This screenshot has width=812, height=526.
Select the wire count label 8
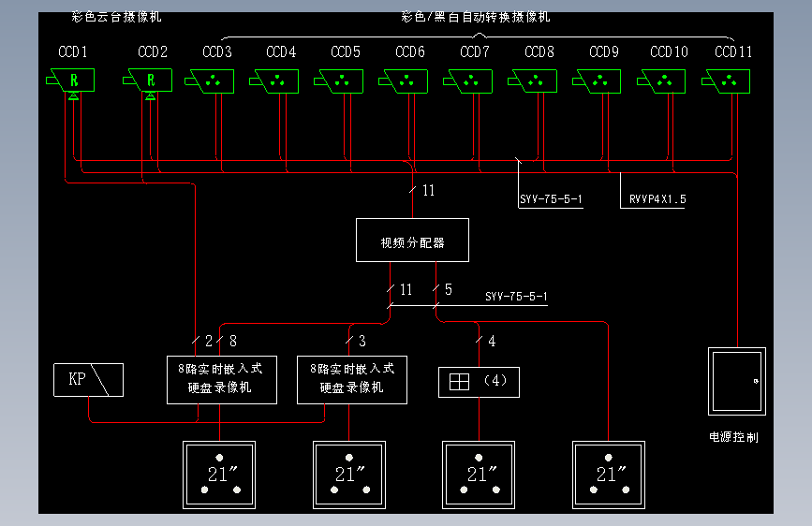233,341
